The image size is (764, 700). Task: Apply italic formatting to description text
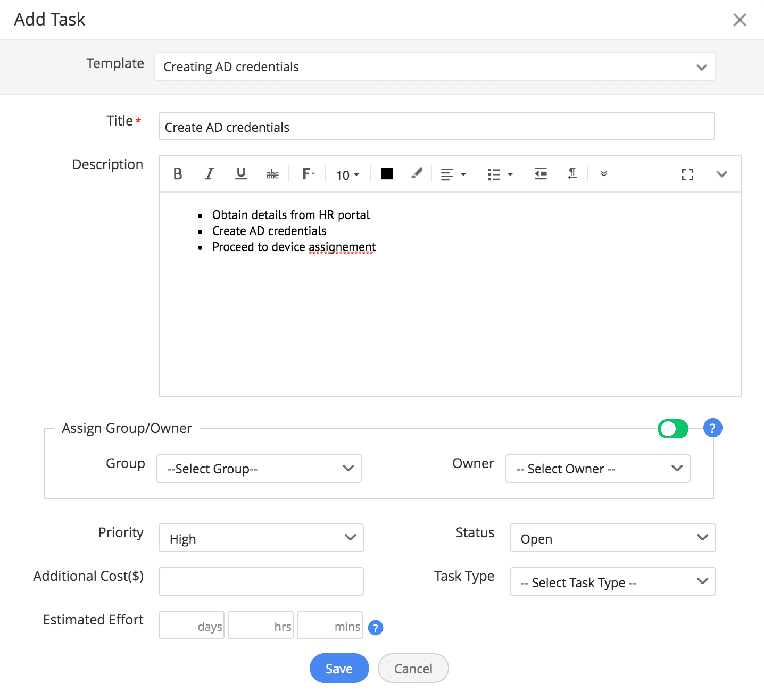[x=210, y=174]
